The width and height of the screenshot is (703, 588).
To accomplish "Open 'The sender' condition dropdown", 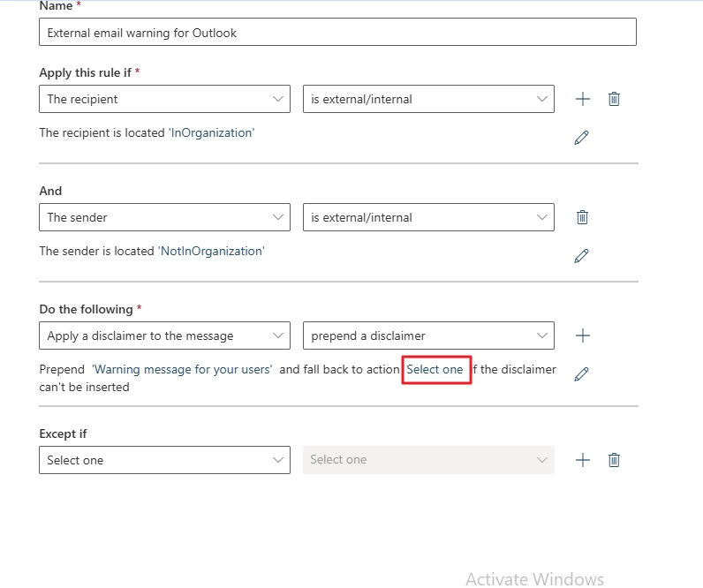I will [164, 217].
